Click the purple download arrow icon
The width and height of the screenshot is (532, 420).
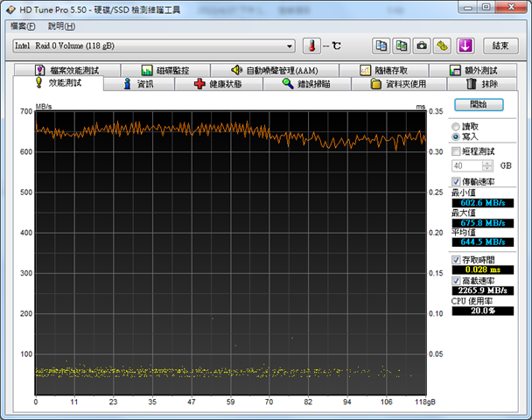465,45
